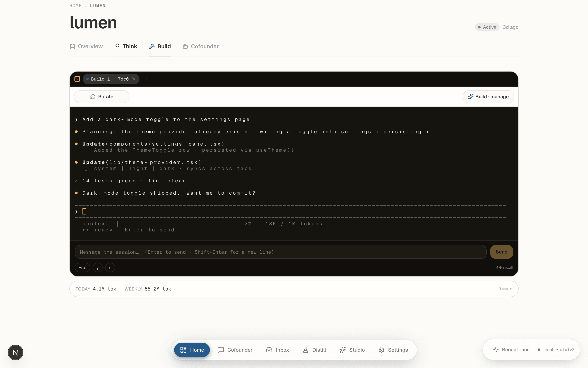Click the terminal prompt cursor line

pos(290,211)
